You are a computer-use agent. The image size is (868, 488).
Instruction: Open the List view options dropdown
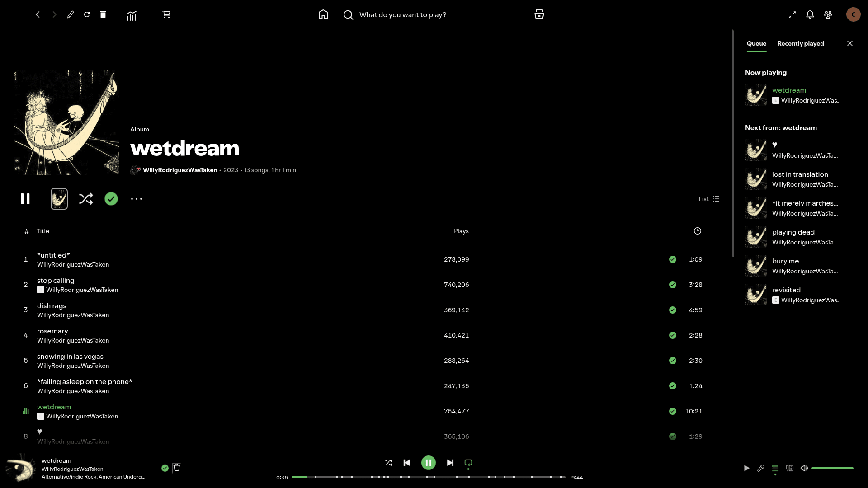click(x=709, y=199)
